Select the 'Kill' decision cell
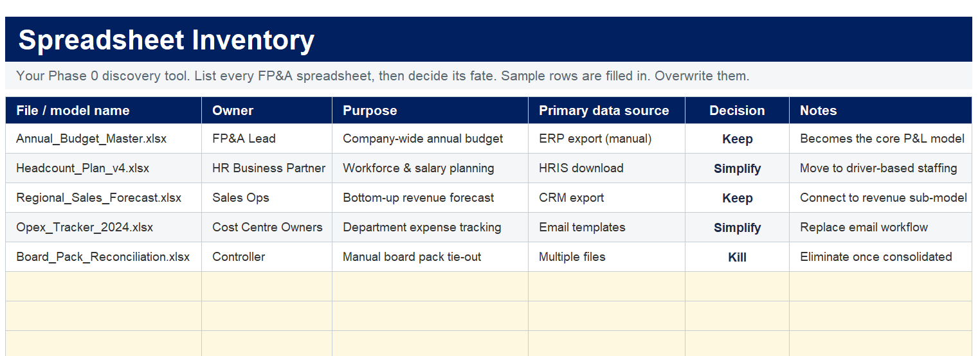Viewport: 980px width, 356px height. pos(737,257)
